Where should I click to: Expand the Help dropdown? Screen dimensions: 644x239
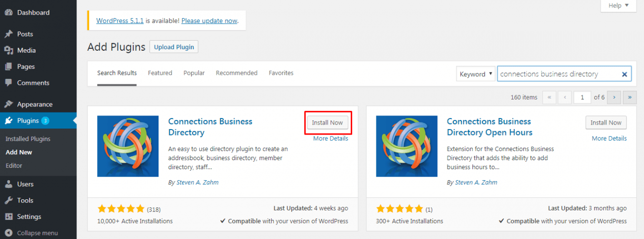pos(618,6)
